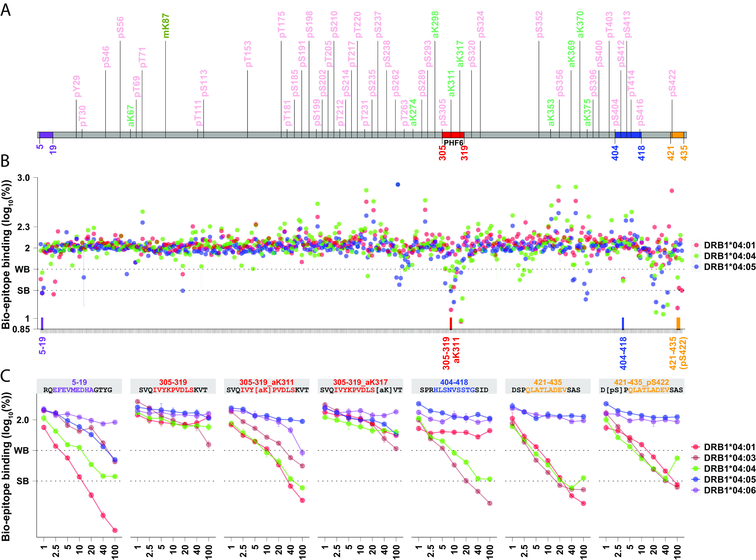Image resolution: width=756 pixels, height=560 pixels.
Task: Select the pT71 site label
Action: pyautogui.click(x=142, y=57)
